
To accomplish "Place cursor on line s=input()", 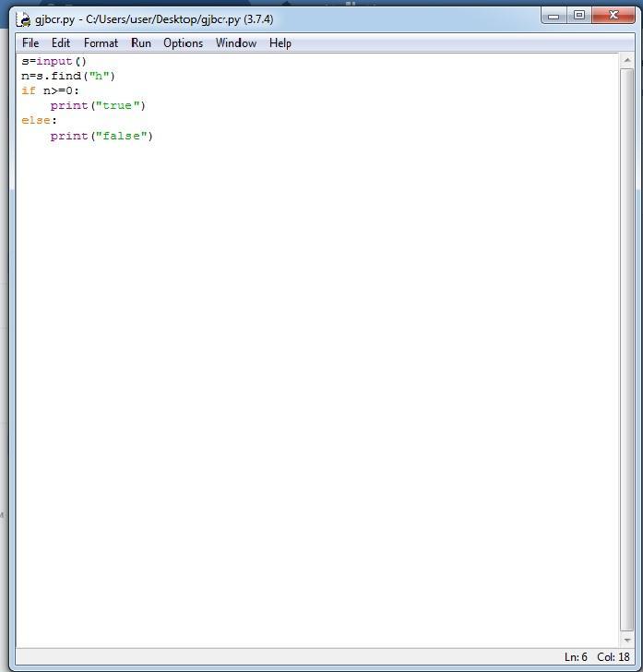I will coord(54,61).
